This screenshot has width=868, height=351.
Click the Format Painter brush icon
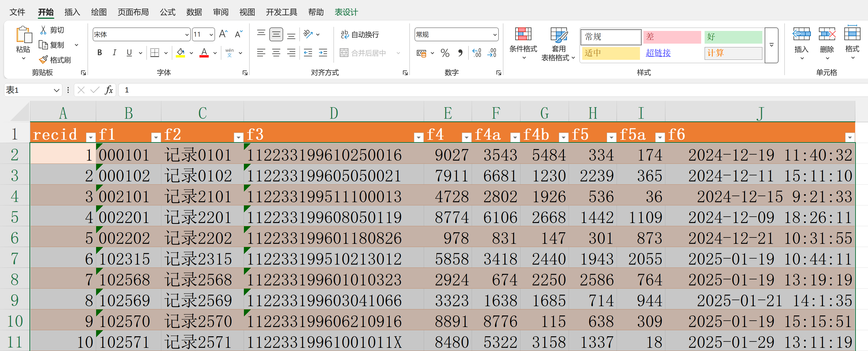pyautogui.click(x=44, y=60)
